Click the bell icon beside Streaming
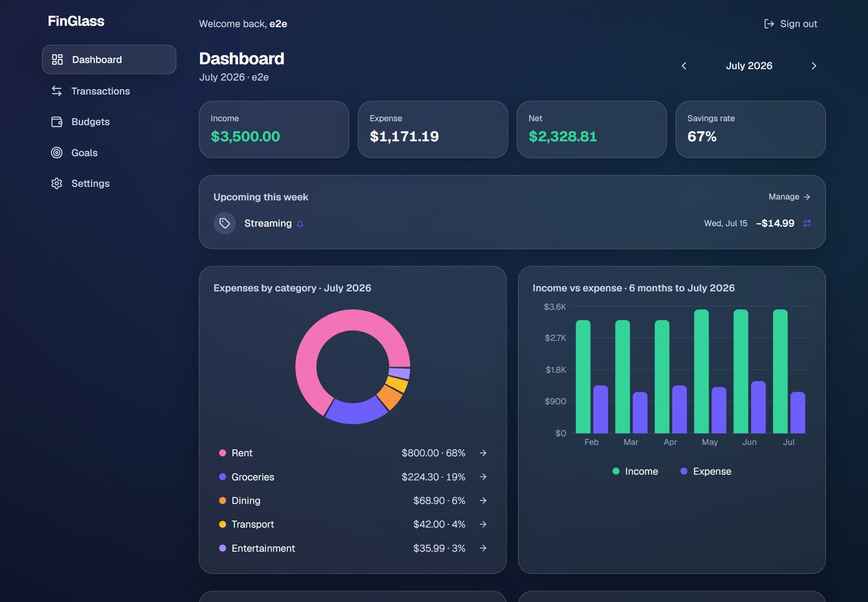 tap(300, 224)
